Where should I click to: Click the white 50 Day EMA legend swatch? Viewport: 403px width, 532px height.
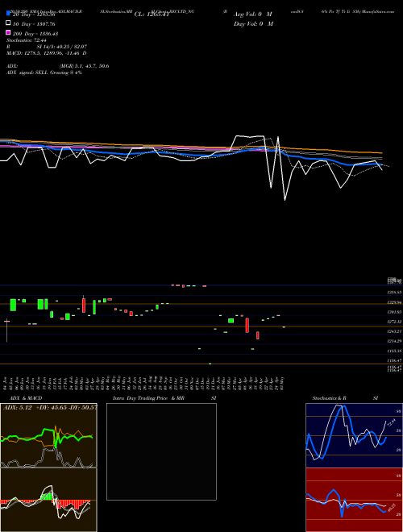(9, 23)
